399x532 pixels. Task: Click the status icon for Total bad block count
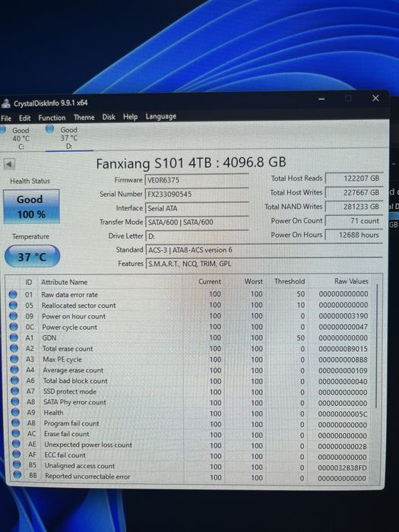tap(14, 380)
